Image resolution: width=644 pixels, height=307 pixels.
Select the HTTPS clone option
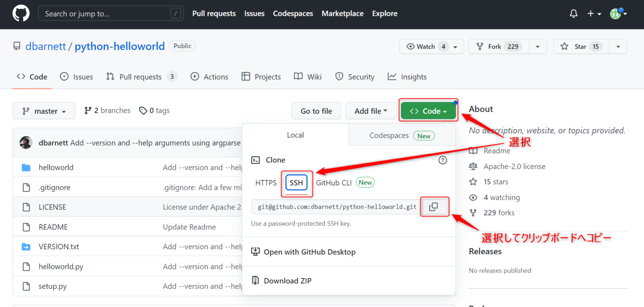coord(266,183)
